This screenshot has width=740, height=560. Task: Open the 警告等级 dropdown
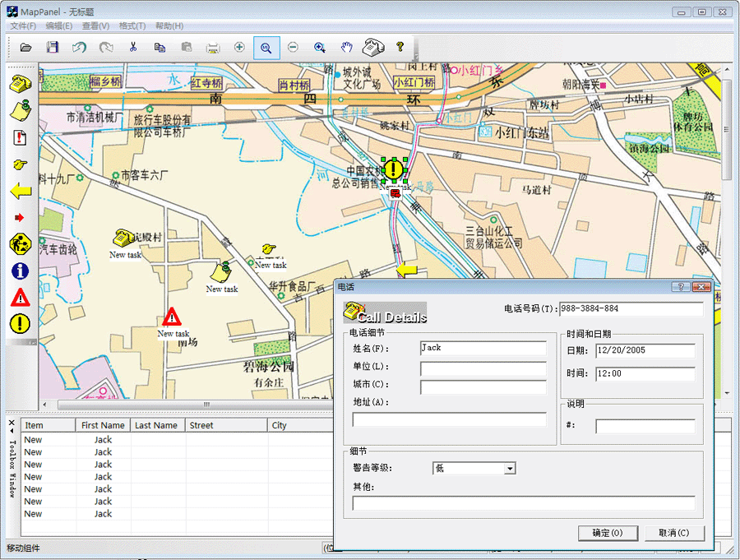click(x=510, y=469)
